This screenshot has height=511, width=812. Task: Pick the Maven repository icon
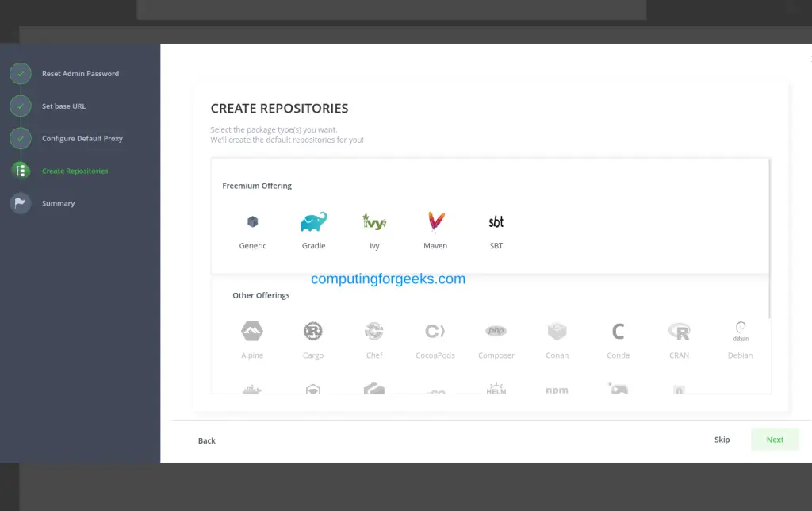click(x=435, y=222)
